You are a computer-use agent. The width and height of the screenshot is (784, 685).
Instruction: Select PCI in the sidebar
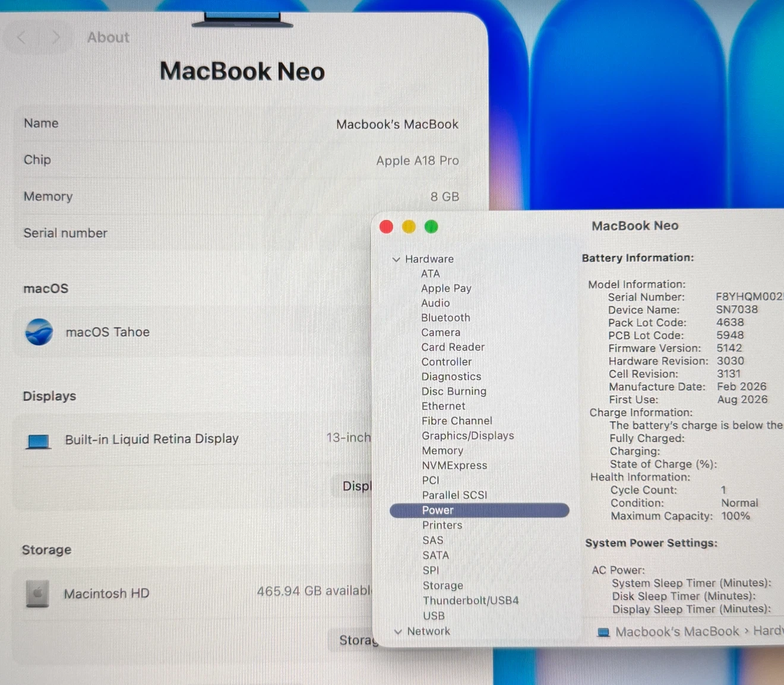click(431, 480)
